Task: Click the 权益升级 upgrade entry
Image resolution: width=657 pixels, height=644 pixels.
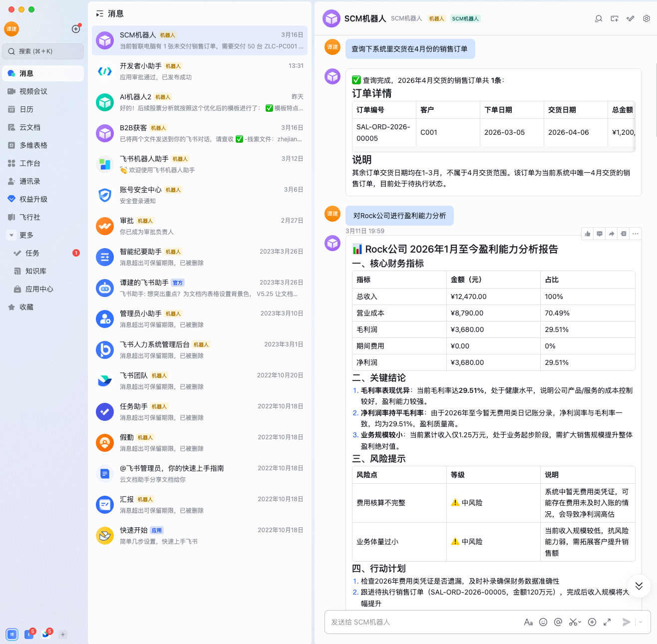Action: 32,199
